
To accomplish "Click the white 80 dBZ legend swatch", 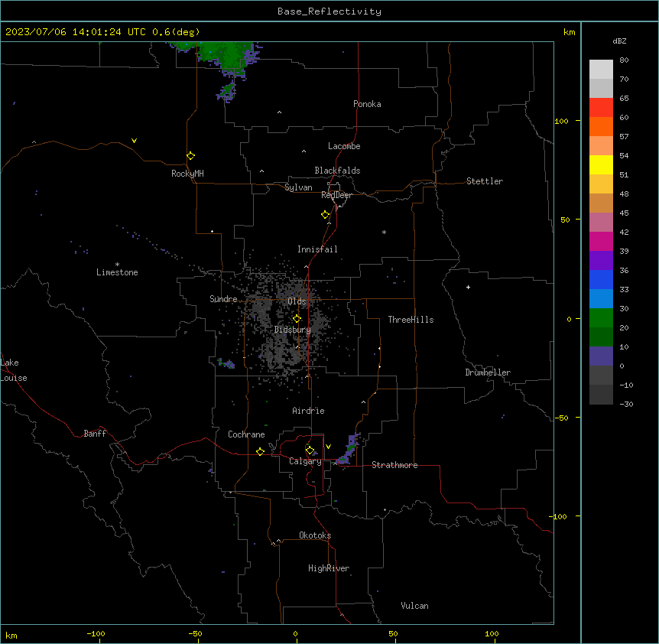I will [x=601, y=69].
